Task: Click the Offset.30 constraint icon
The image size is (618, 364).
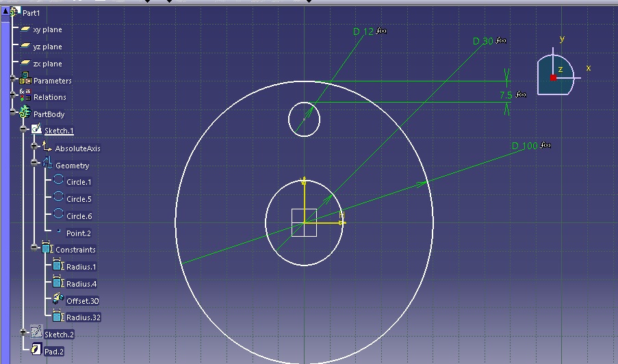Action: pos(58,300)
